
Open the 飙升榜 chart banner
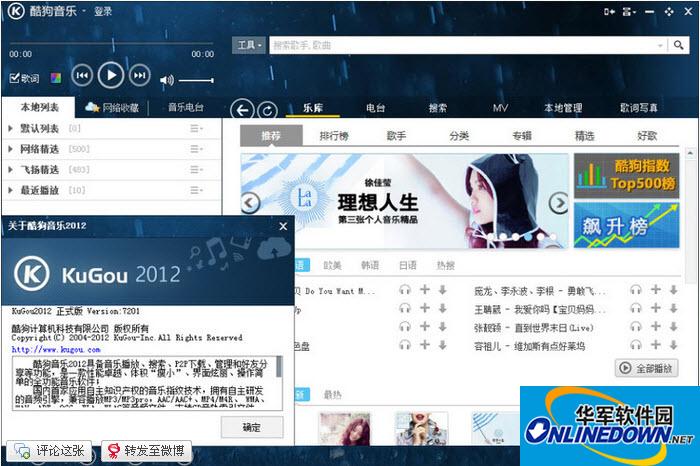(626, 225)
